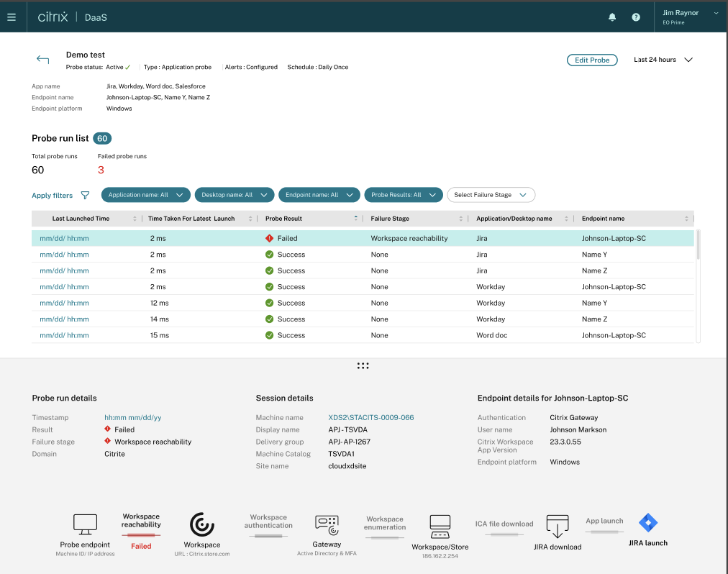Open the Application name: All filter

click(146, 195)
